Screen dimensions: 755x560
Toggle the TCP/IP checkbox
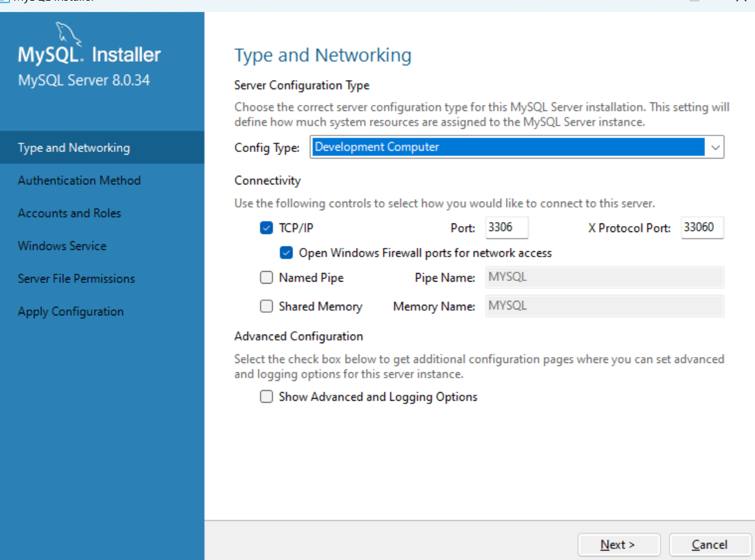(266, 227)
